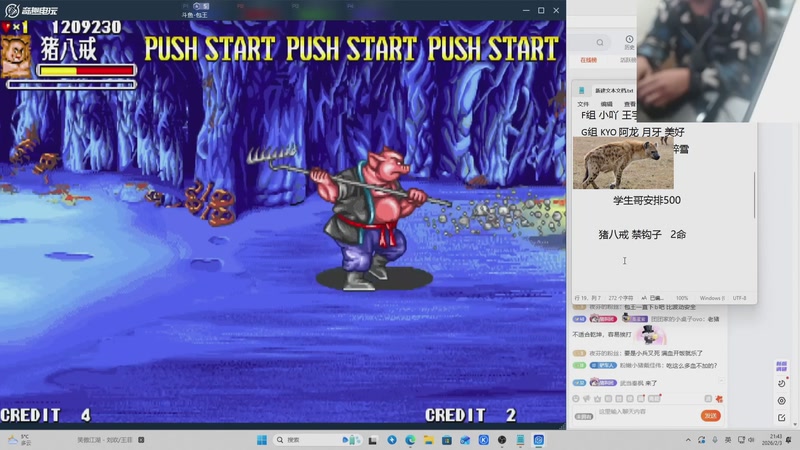Click the target circle icon in side strip

tap(781, 401)
